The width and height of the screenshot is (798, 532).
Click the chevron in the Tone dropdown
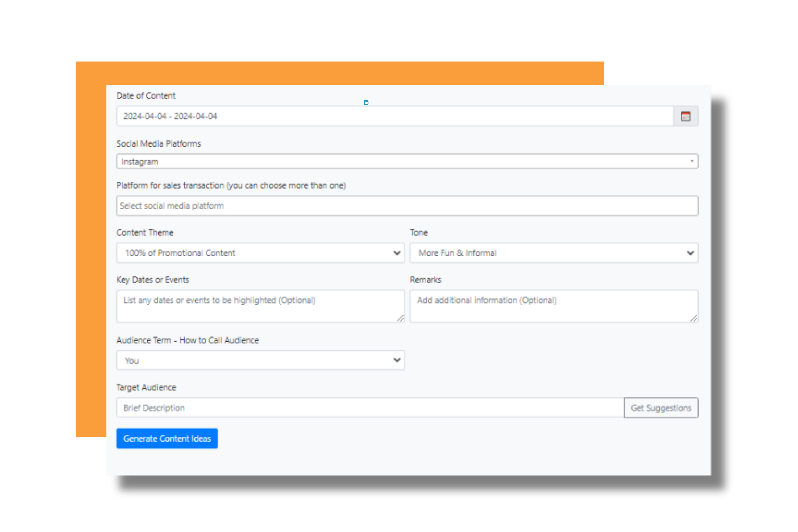click(x=690, y=253)
